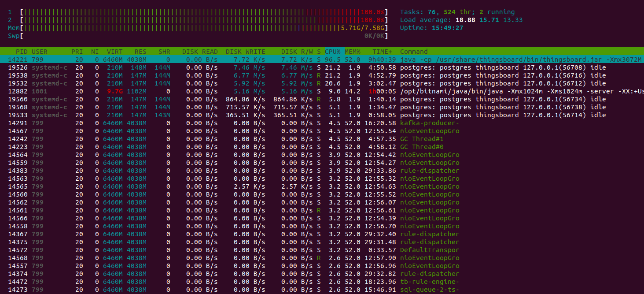Click the DISK WRITE column header

click(245, 52)
